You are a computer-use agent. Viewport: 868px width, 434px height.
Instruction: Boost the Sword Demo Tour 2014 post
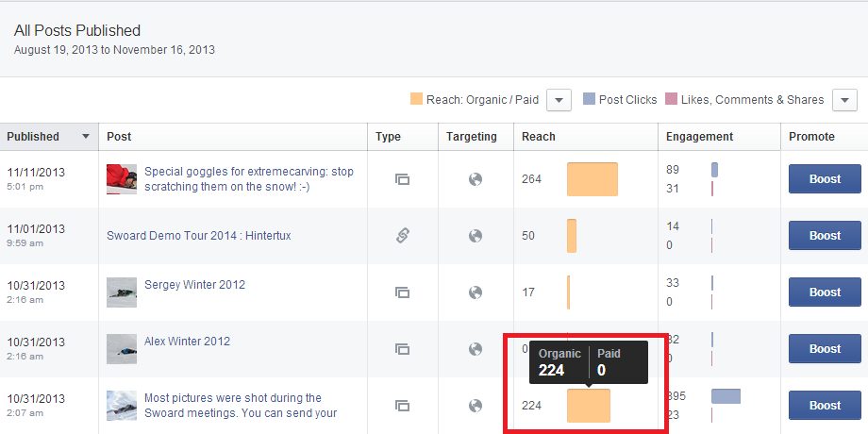click(824, 236)
